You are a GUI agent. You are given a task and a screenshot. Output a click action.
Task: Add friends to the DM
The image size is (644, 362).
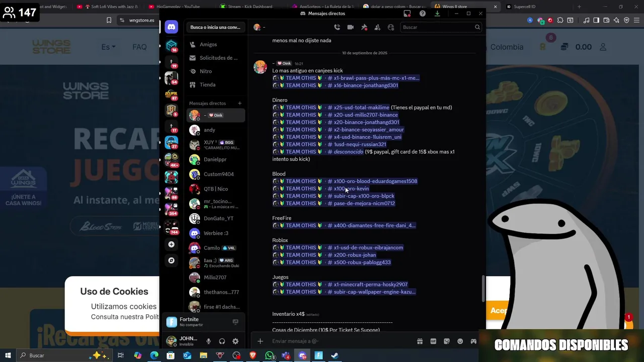(377, 27)
